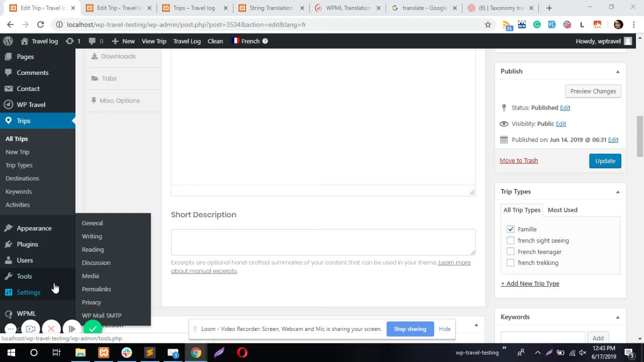This screenshot has width=644, height=362.
Task: Open the Grammarly extension icon
Action: [537, 25]
